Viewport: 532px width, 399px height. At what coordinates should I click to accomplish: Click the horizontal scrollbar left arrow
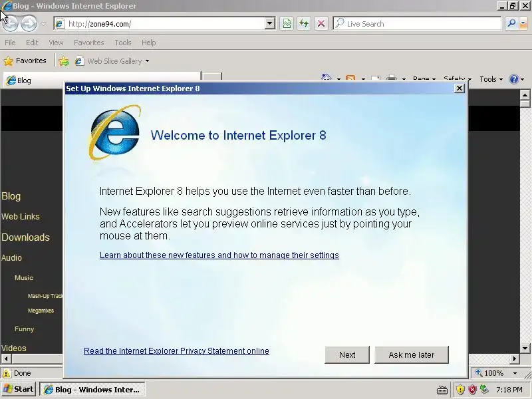[x=6, y=358]
